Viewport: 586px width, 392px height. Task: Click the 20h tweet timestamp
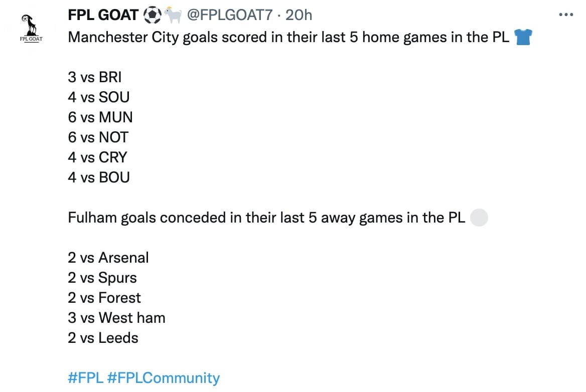pos(299,16)
